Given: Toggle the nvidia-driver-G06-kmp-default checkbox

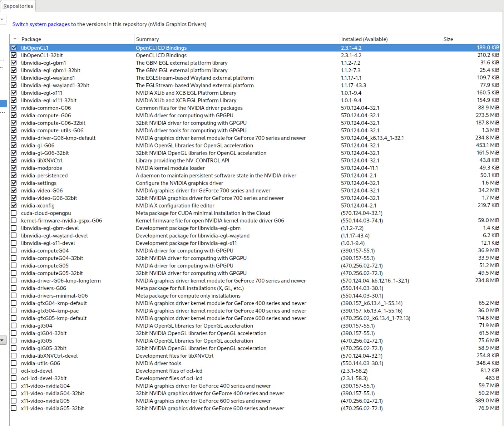Looking at the screenshot, I should click(14, 138).
